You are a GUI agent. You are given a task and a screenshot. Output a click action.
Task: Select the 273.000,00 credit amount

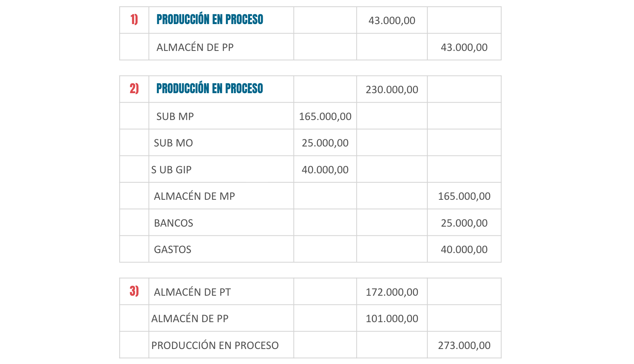(464, 345)
